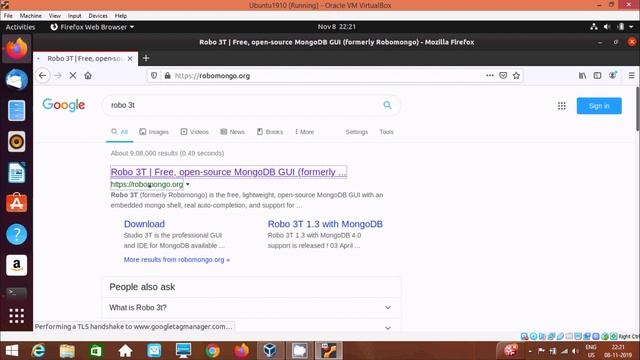
Task: Switch to News results tab
Action: pos(232,132)
